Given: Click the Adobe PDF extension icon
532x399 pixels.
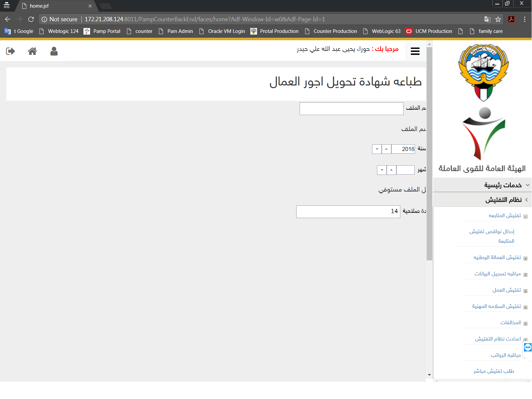Looking at the screenshot, I should click(511, 19).
